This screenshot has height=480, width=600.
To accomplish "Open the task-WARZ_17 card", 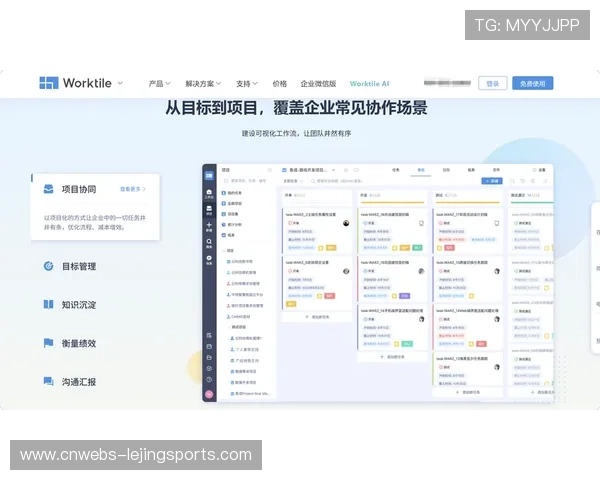I will tap(467, 231).
